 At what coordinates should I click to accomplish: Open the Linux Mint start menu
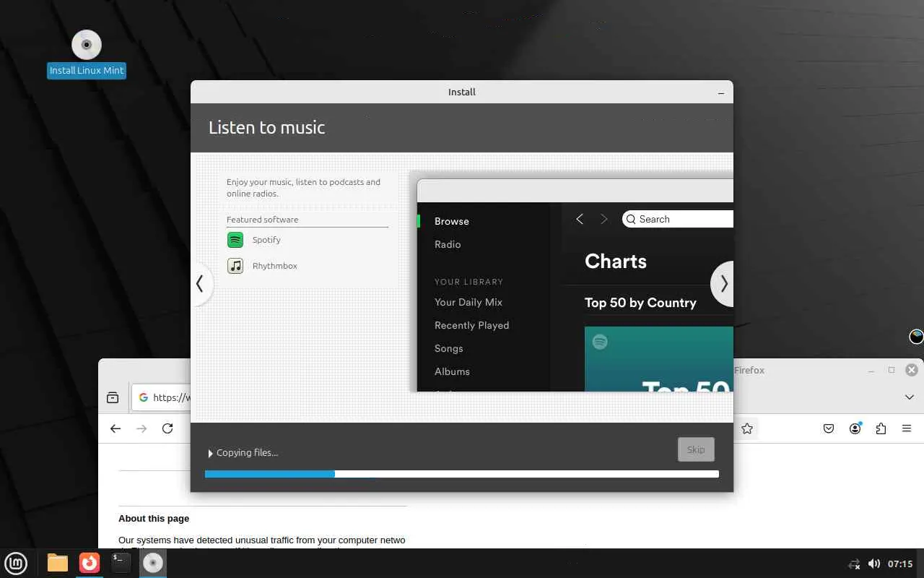(16, 563)
